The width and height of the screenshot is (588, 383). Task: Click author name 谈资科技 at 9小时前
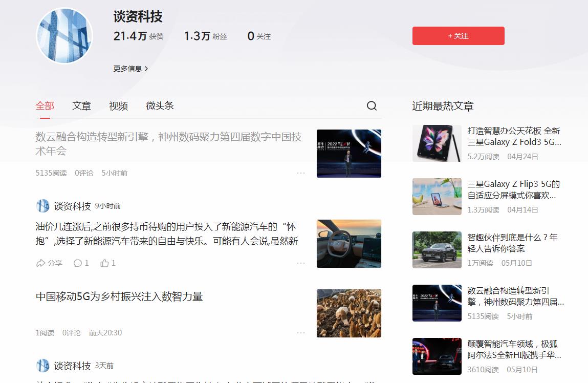[x=72, y=206]
